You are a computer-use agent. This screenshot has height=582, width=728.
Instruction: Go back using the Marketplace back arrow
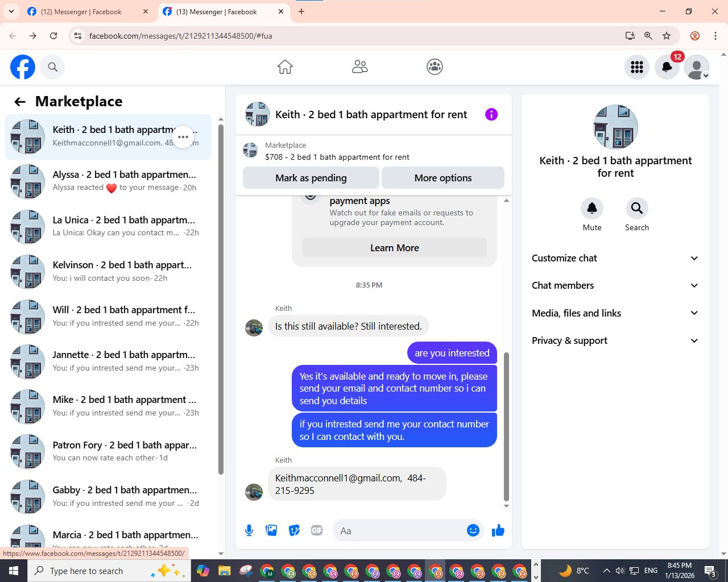[20, 102]
